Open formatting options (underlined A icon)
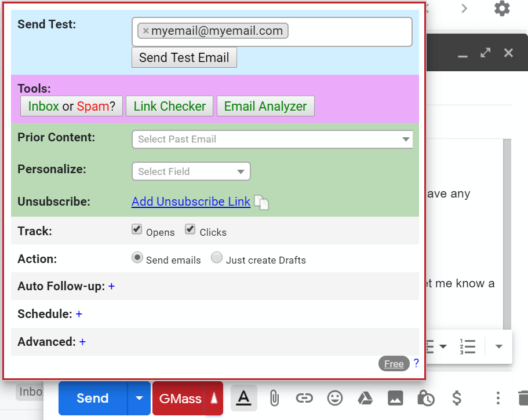528x420 pixels. point(243,398)
